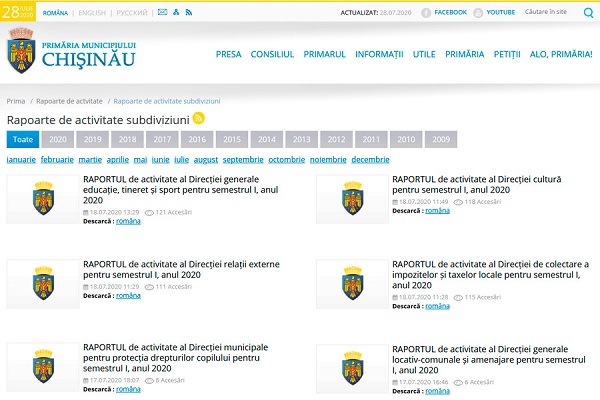Click the email envelope icon in top bar
Image resolution: width=600 pixels, height=400 pixels.
click(163, 12)
